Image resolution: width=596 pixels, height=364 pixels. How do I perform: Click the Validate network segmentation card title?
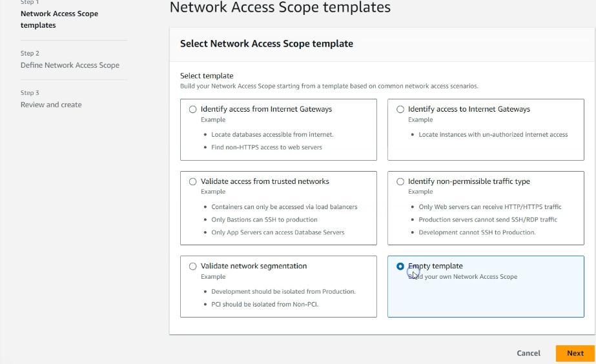(x=254, y=266)
